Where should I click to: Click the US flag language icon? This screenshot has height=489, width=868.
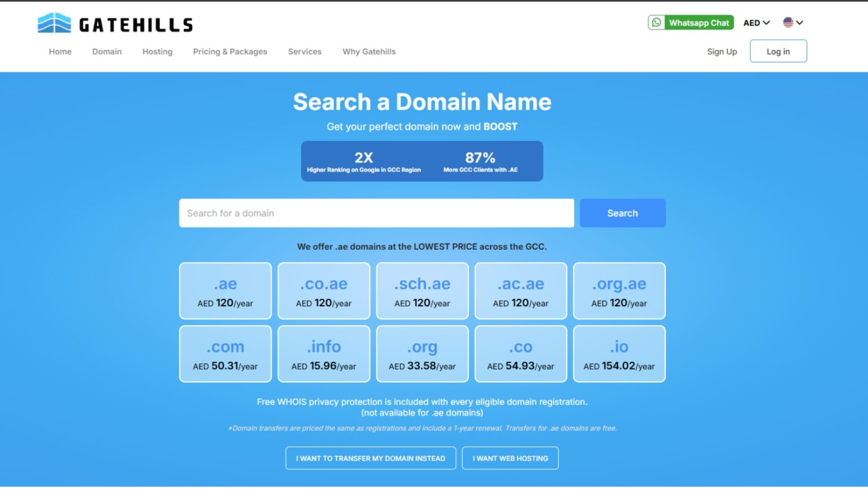click(788, 23)
